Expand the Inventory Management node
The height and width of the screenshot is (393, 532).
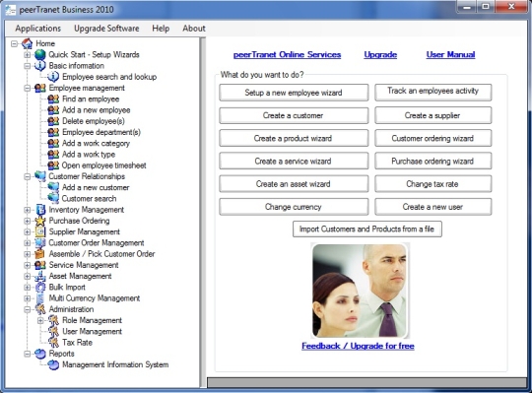[28, 210]
